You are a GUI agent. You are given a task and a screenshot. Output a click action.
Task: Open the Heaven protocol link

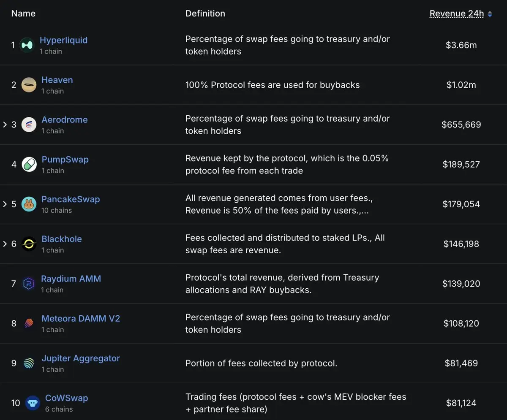tap(57, 80)
